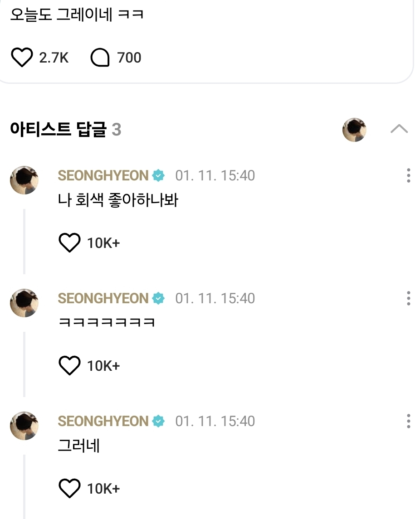Viewport: 420px width, 519px height.
Task: Heart the reply "그러네"
Action: [x=69, y=489]
